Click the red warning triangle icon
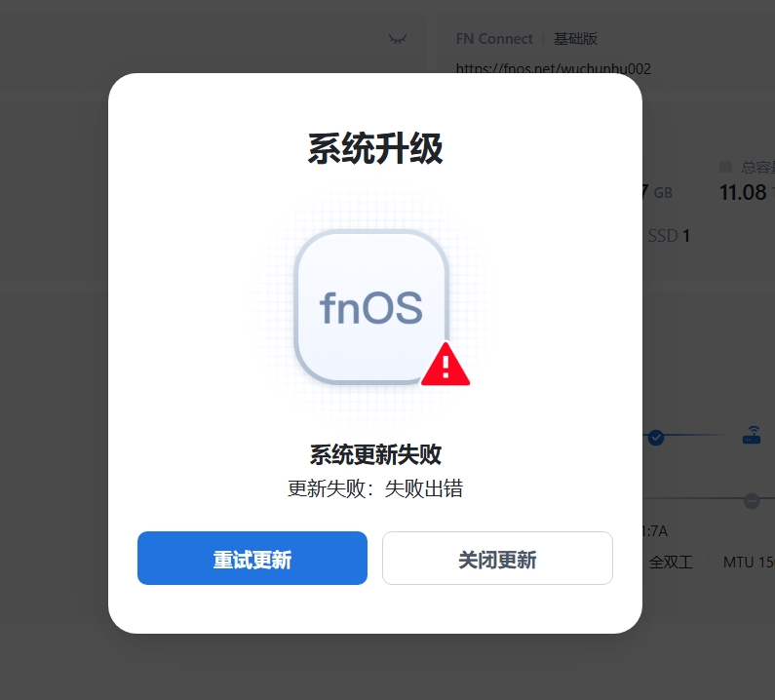Screen dimensions: 775x700 [446, 365]
